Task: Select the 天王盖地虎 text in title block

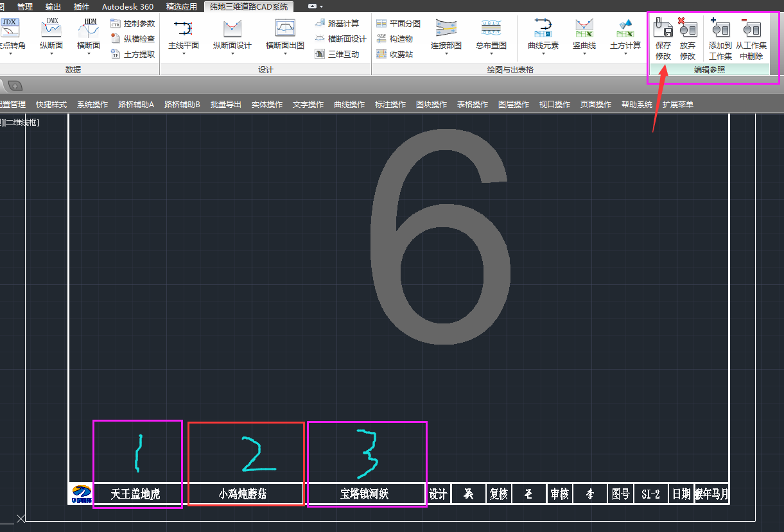Action: (x=135, y=494)
